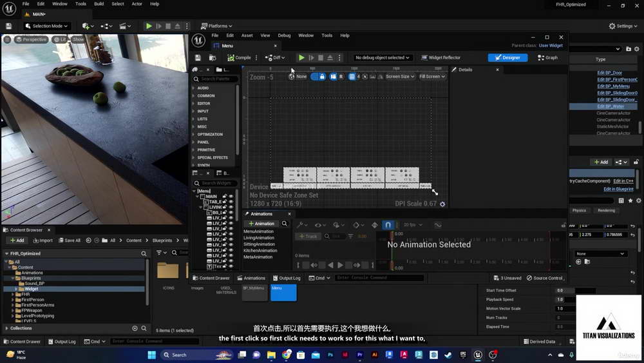Open sequencer view options eye menu
The height and width of the screenshot is (363, 644).
pos(319,225)
